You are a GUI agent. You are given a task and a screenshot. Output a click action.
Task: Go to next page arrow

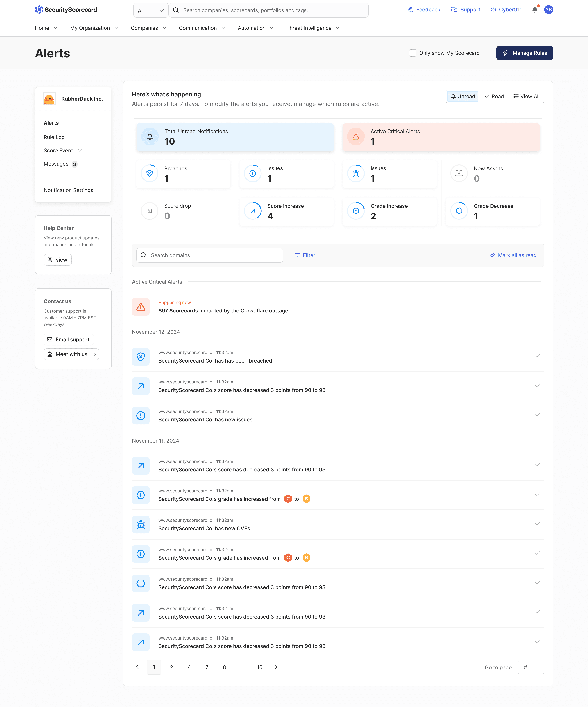tap(276, 667)
